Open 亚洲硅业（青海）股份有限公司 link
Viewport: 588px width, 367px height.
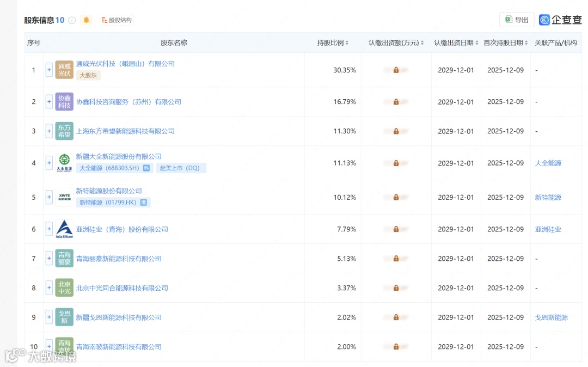click(122, 229)
